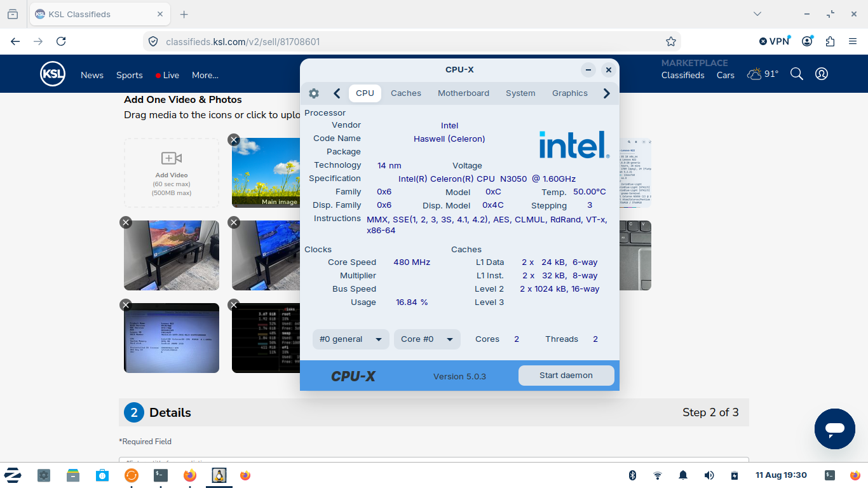The width and height of the screenshot is (868, 488).
Task: Open the browser tab overview icon
Action: point(13,14)
